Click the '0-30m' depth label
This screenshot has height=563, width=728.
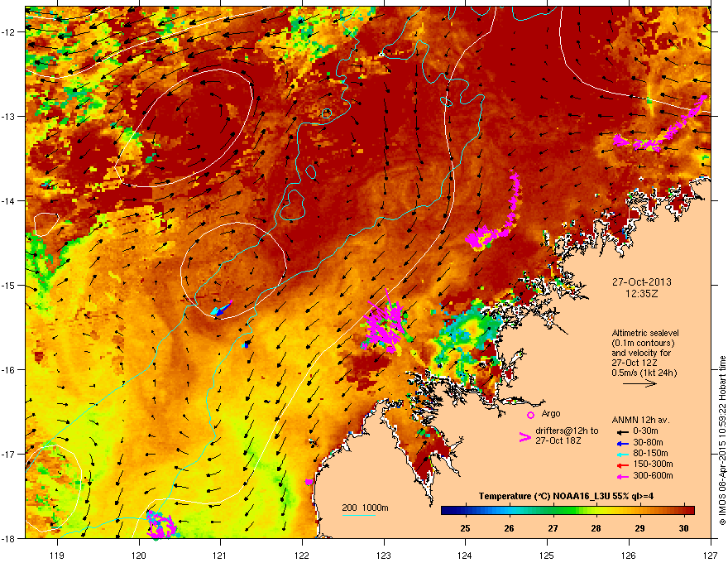[x=645, y=431]
